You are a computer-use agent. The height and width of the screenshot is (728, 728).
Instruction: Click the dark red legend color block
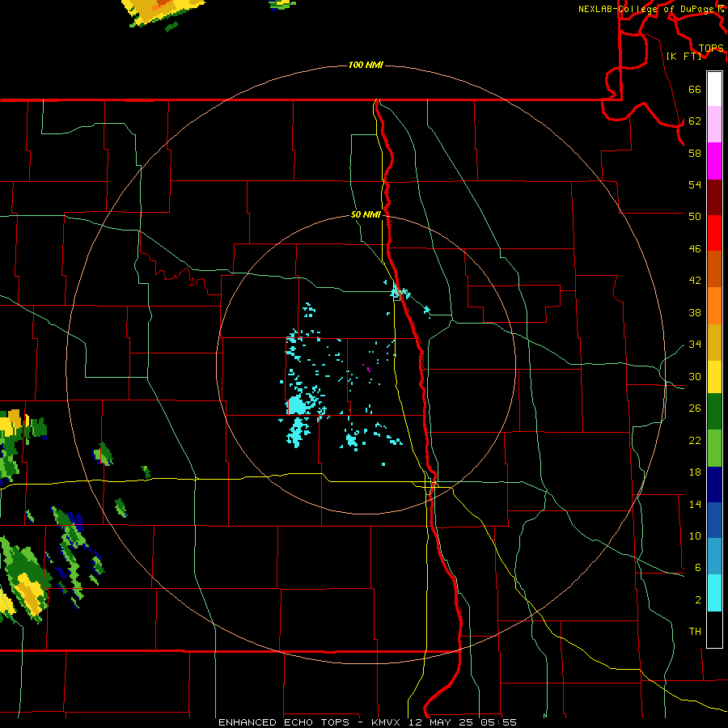point(714,197)
